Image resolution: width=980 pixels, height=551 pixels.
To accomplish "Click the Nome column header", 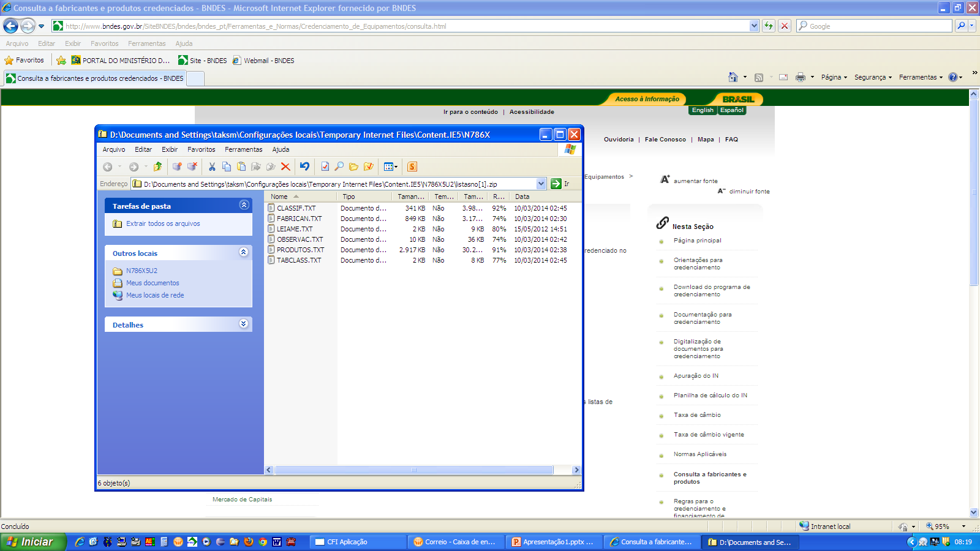I will tap(301, 197).
